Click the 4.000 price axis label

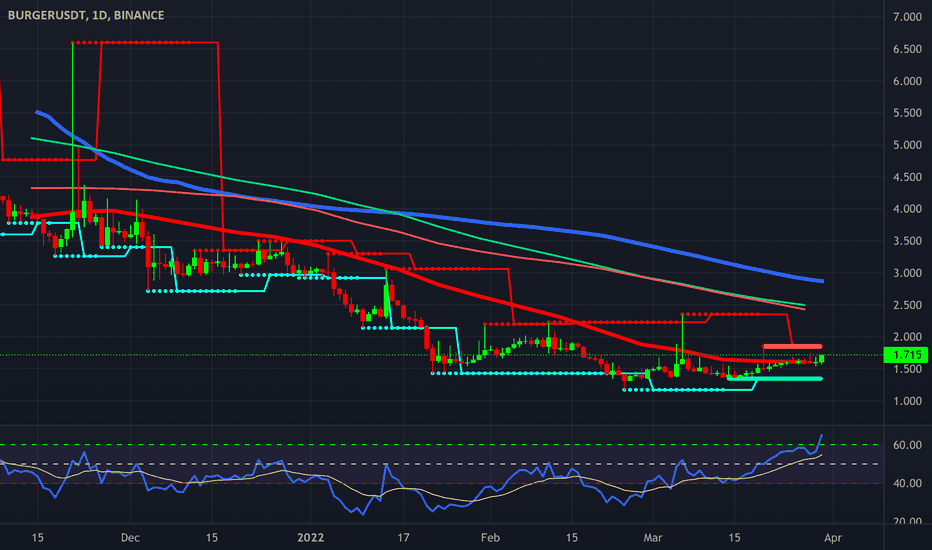click(x=907, y=209)
